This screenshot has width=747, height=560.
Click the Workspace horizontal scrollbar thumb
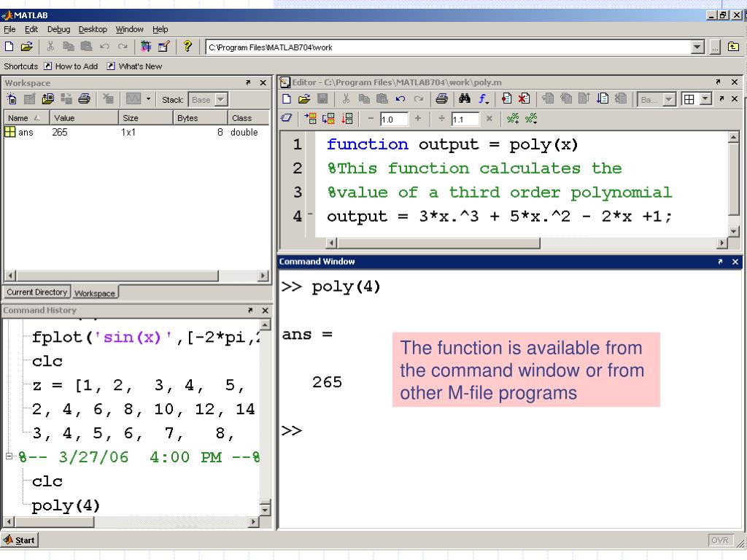(x=117, y=276)
